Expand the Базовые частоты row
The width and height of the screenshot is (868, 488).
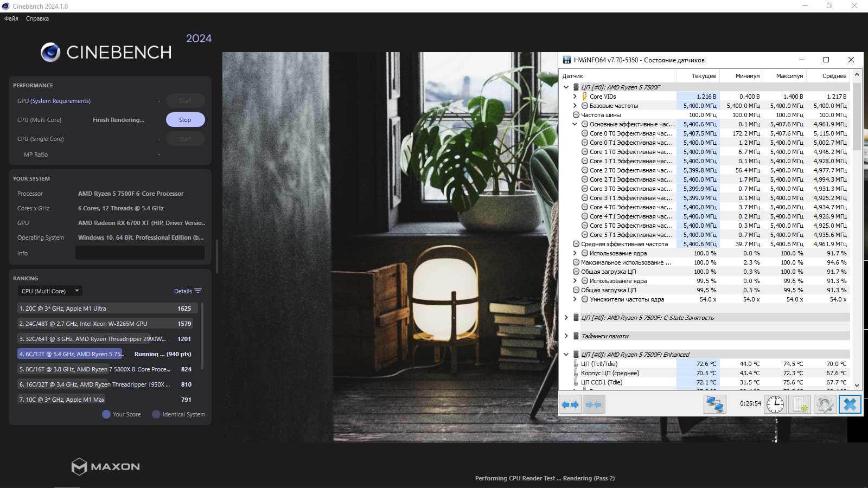click(575, 106)
